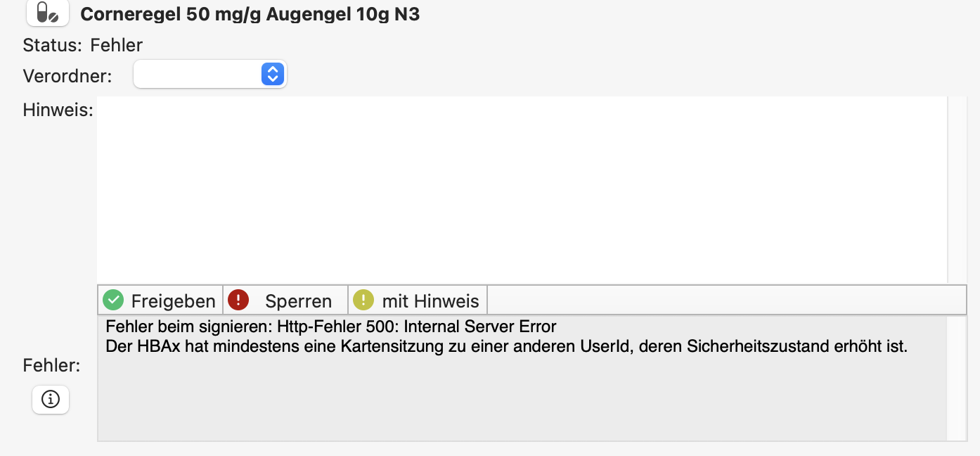980x456 pixels.
Task: Click the Fehler: label above info button
Action: pos(51,365)
